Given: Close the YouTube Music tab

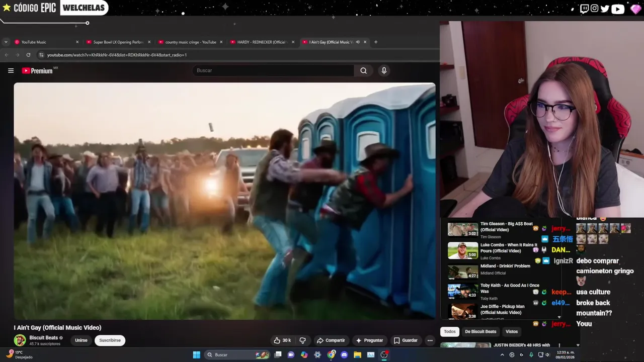Looking at the screenshot, I should click(x=77, y=42).
